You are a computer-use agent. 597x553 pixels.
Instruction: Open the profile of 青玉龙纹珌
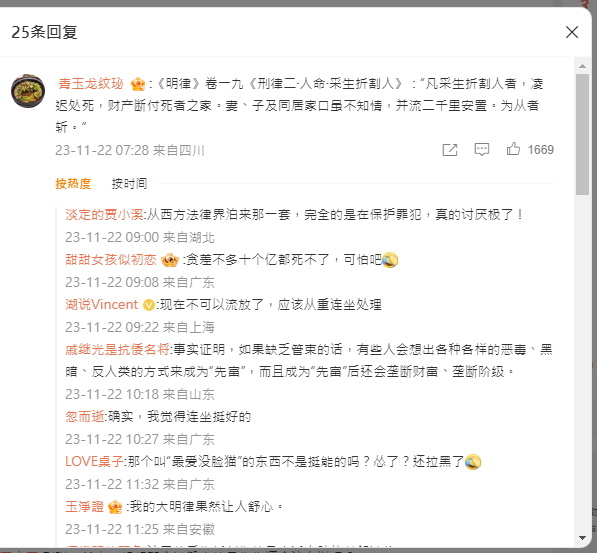coord(91,83)
